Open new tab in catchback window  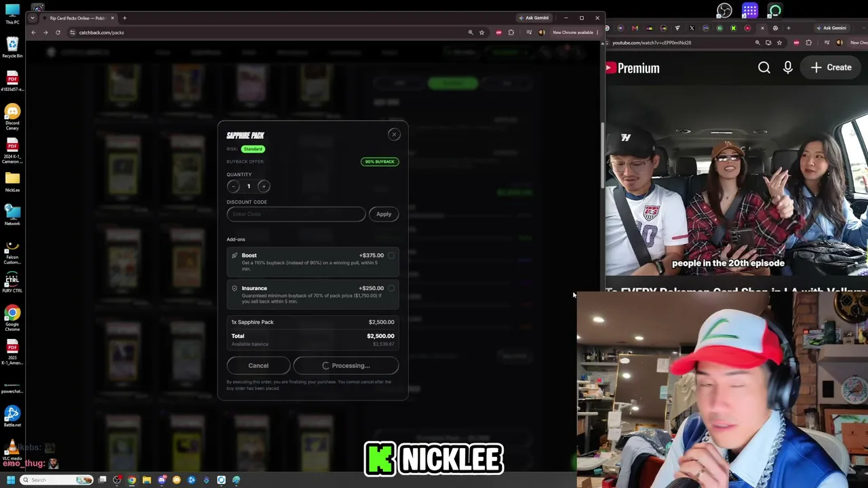125,18
